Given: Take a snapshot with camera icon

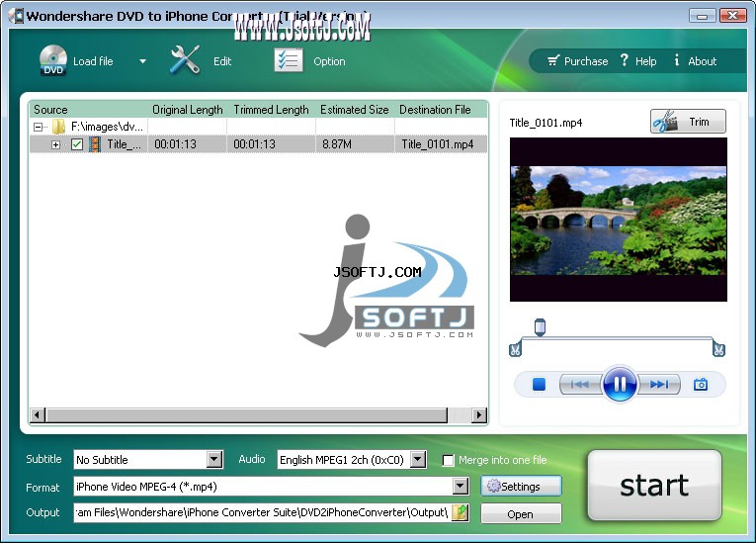Looking at the screenshot, I should click(701, 385).
